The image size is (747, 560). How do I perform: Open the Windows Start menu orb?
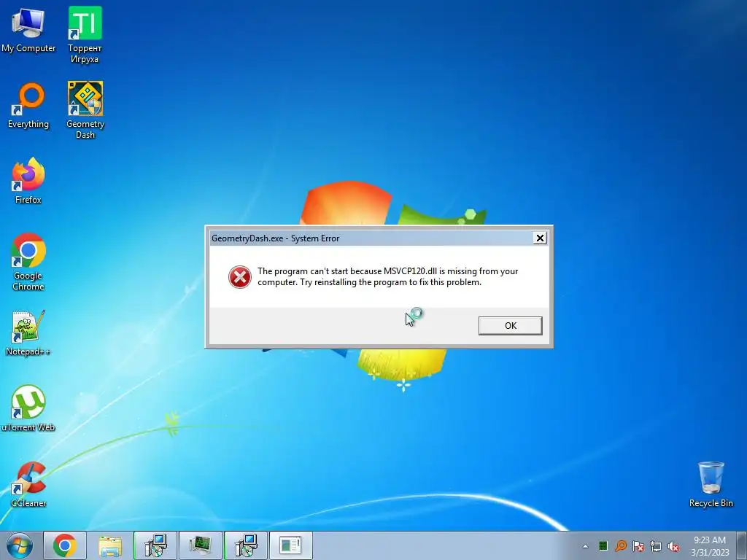coord(20,545)
